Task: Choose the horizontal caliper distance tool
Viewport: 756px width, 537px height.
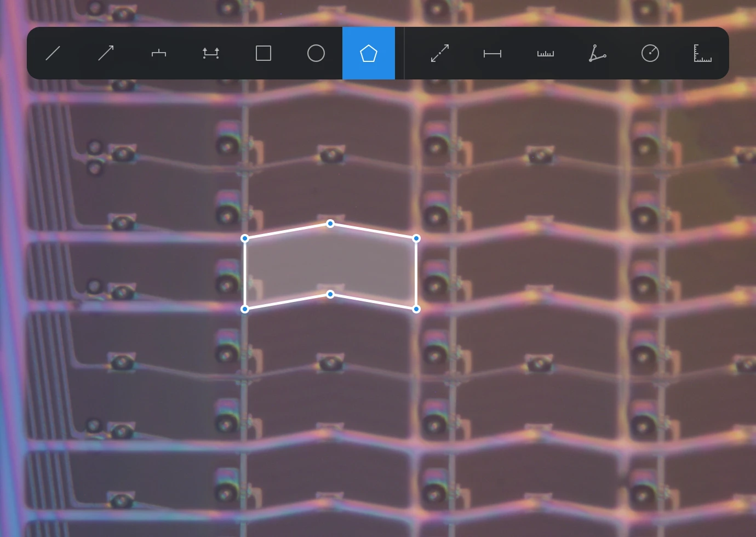Action: point(492,53)
